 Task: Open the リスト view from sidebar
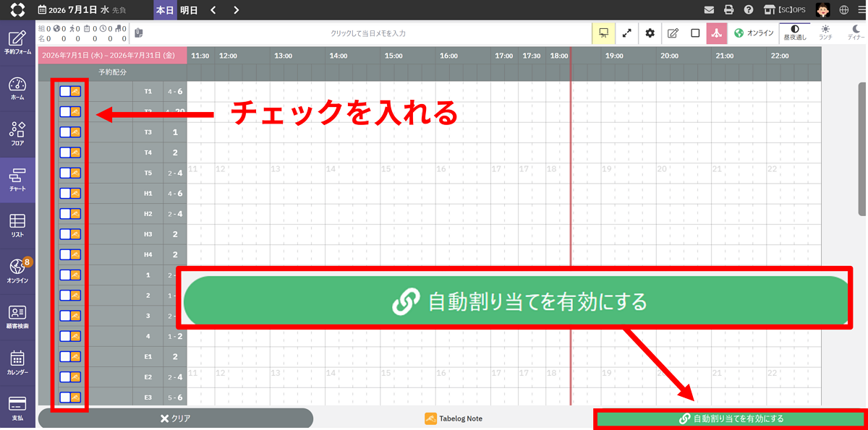(17, 225)
